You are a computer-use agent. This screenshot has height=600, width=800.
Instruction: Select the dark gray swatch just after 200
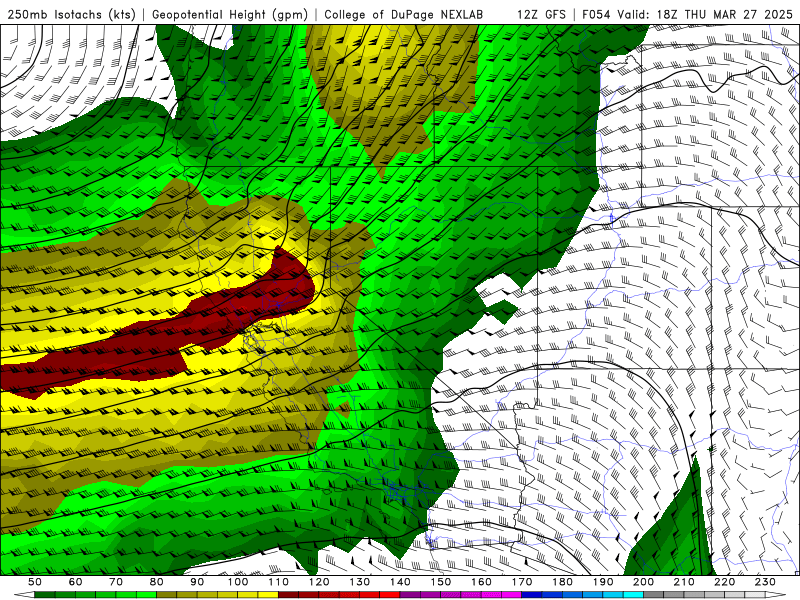tap(654, 595)
